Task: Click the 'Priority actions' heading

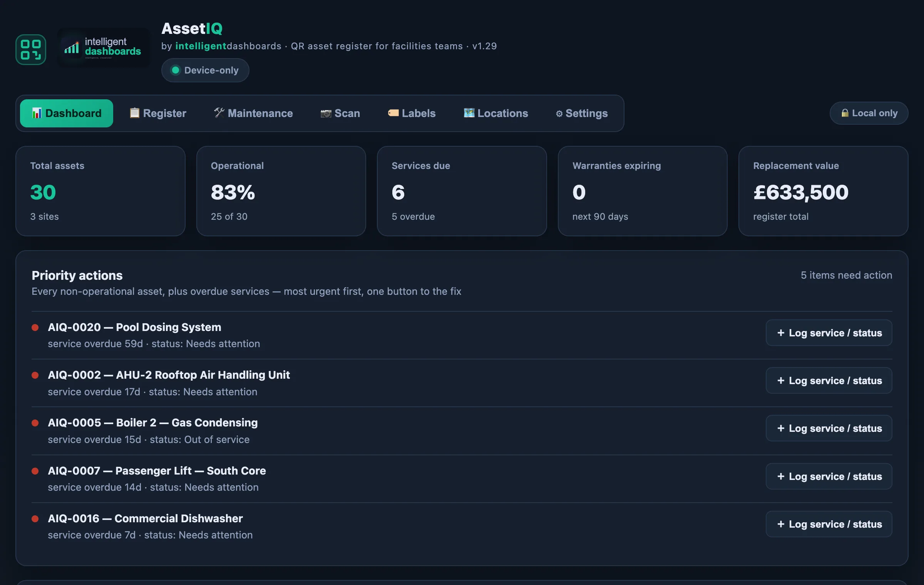Action: (77, 276)
